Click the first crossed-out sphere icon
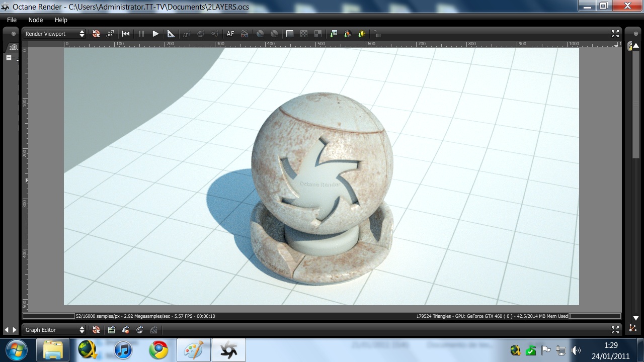Screen dimensions: 644x362 click(260, 34)
